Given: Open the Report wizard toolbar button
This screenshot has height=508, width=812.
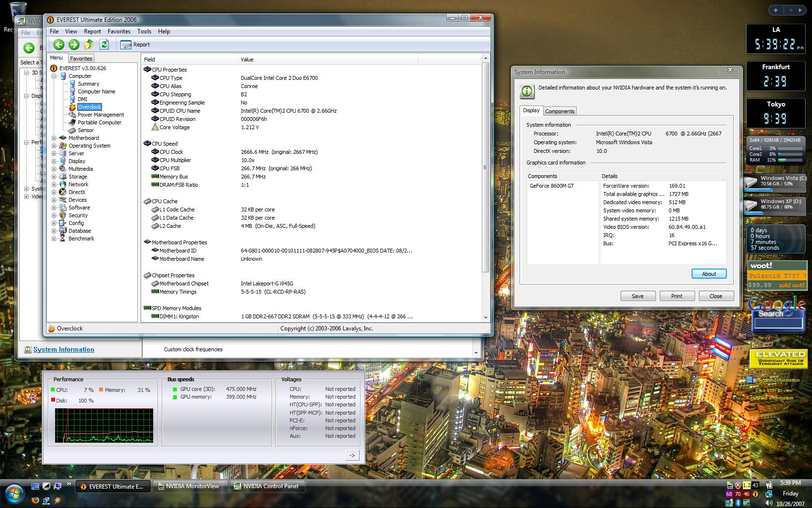Looking at the screenshot, I should pos(135,45).
